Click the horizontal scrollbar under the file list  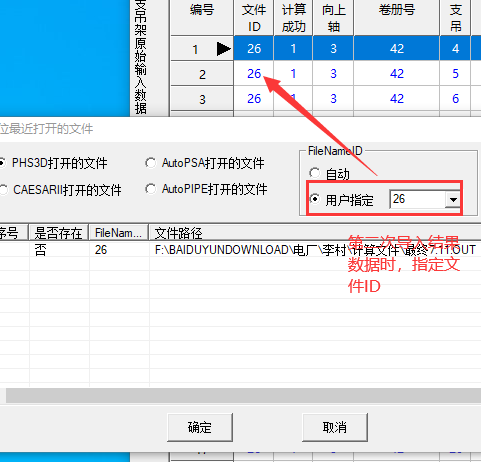tap(243, 396)
